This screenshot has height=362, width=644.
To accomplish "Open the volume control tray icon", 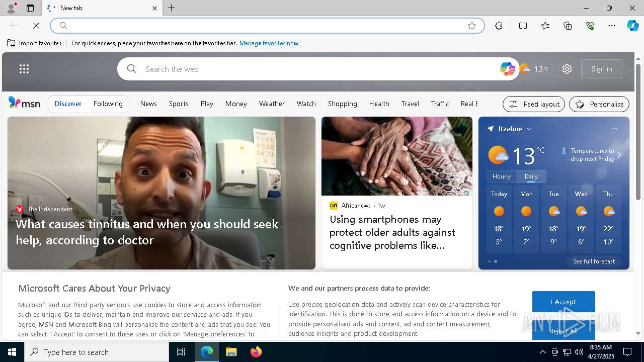I will coord(579,352).
